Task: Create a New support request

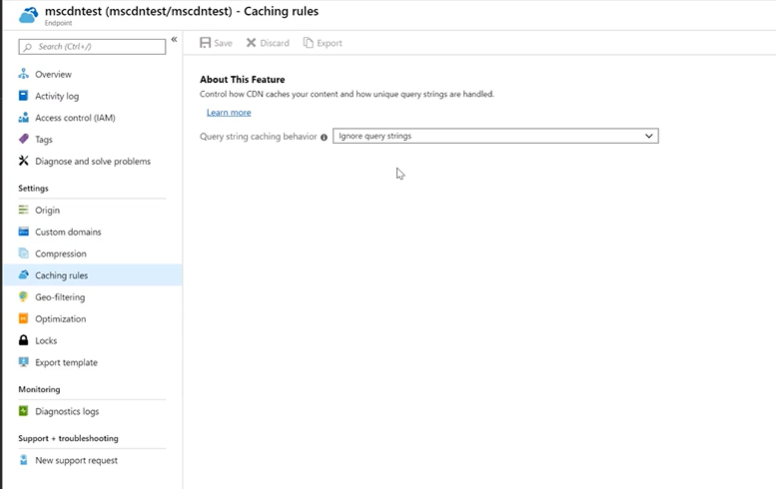Action: (76, 460)
